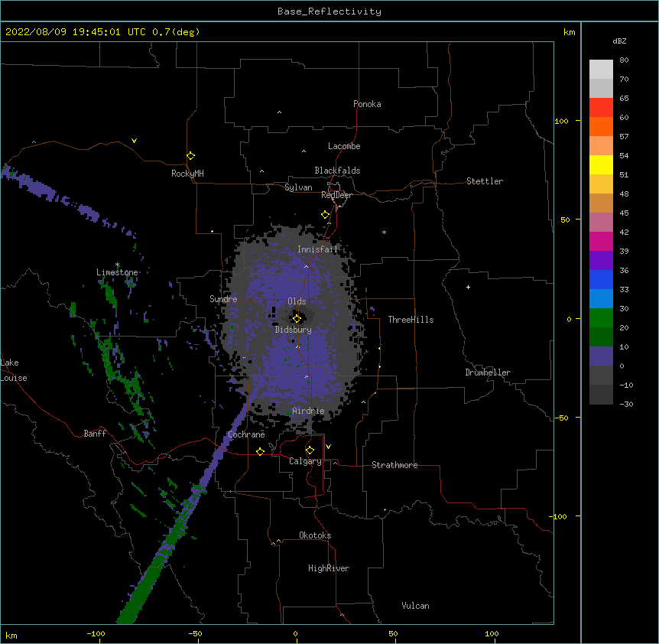659x644 pixels.
Task: Click the HighRiver label
Action: [329, 568]
